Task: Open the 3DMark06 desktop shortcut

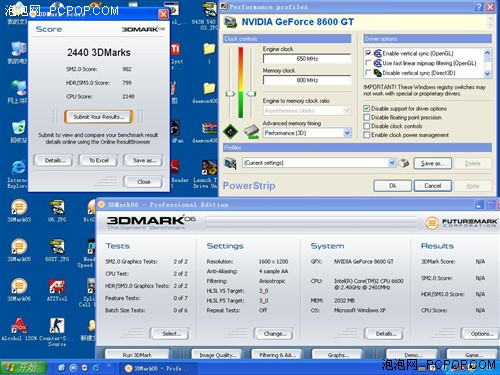Action: coord(19,289)
